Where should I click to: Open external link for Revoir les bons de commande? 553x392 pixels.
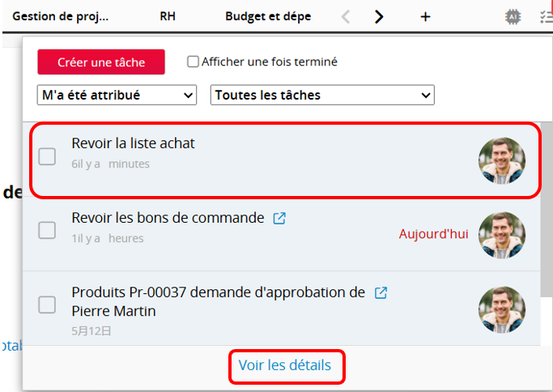[x=279, y=218]
